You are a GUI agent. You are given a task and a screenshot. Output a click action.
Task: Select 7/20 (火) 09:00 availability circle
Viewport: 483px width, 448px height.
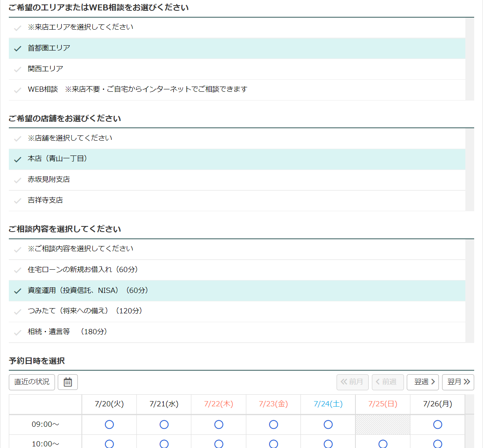click(x=109, y=424)
